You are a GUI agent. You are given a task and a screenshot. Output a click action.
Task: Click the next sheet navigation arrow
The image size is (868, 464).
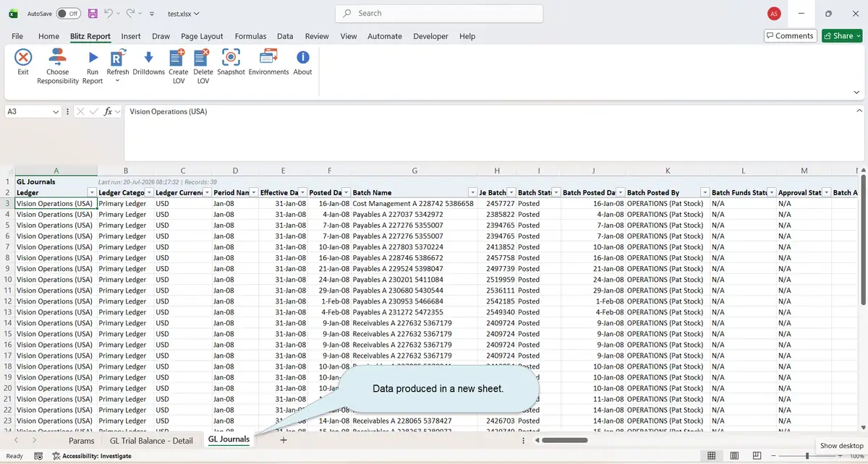tap(34, 439)
